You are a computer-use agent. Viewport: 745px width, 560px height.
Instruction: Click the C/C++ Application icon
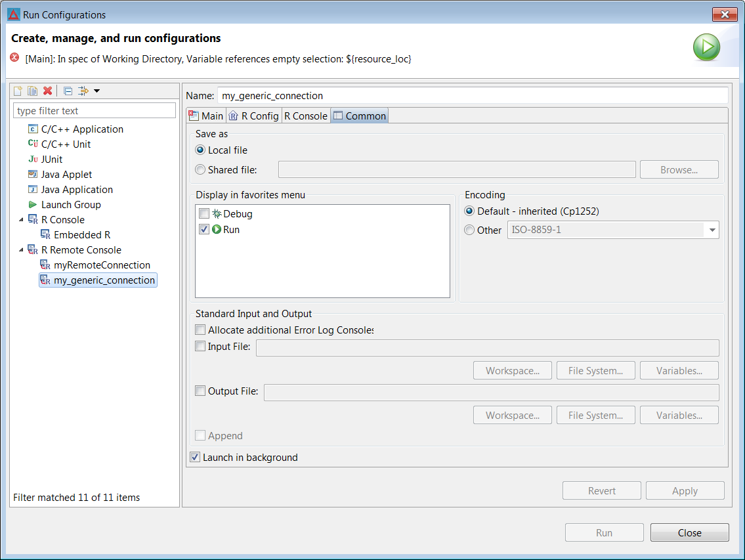pos(33,129)
